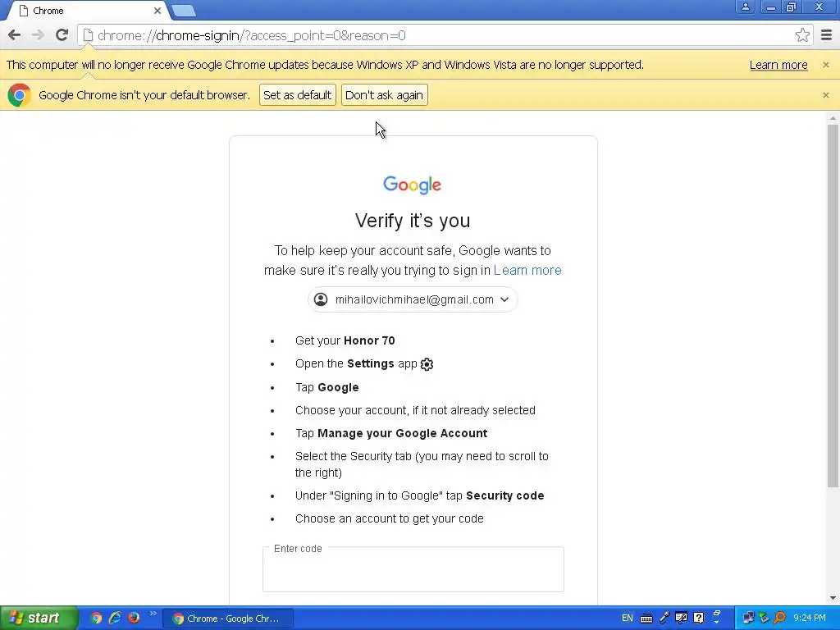Click the Enter code field
This screenshot has width=840, height=630.
pyautogui.click(x=413, y=569)
